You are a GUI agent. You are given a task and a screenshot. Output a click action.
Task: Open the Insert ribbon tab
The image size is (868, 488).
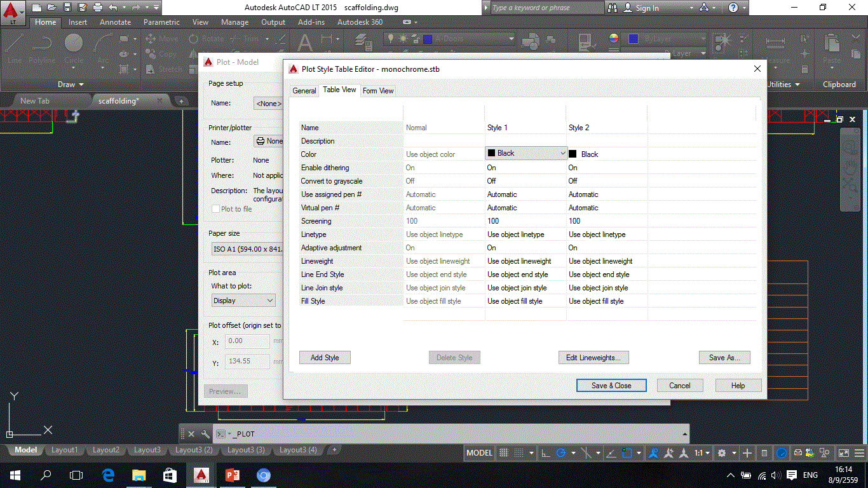pos(78,22)
